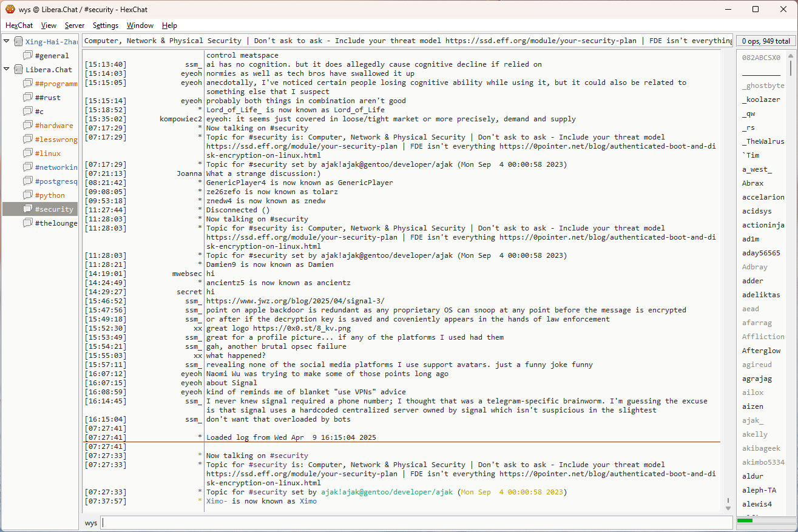Click the channel icon beside #thelounge
Image resolution: width=798 pixels, height=532 pixels.
pyautogui.click(x=28, y=223)
